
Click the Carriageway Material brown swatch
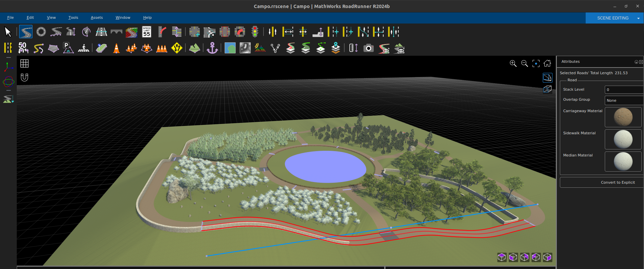tap(623, 117)
